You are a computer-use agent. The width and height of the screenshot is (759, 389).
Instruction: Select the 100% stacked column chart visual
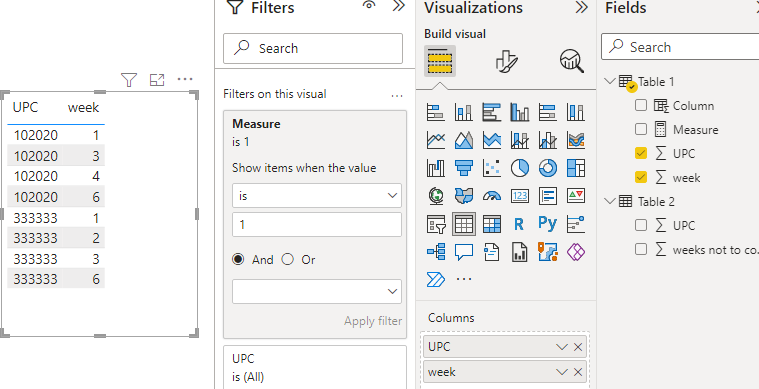[x=576, y=113]
